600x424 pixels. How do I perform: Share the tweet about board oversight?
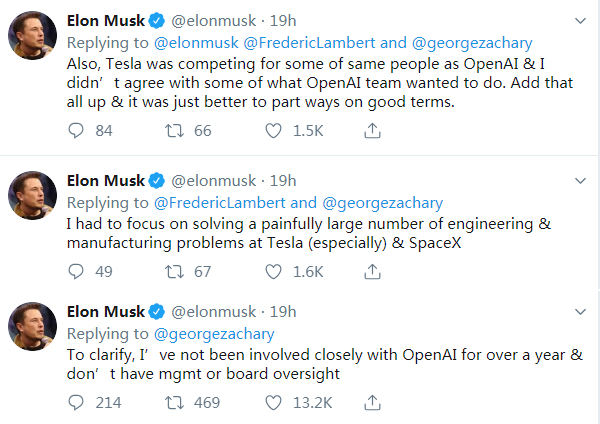372,403
